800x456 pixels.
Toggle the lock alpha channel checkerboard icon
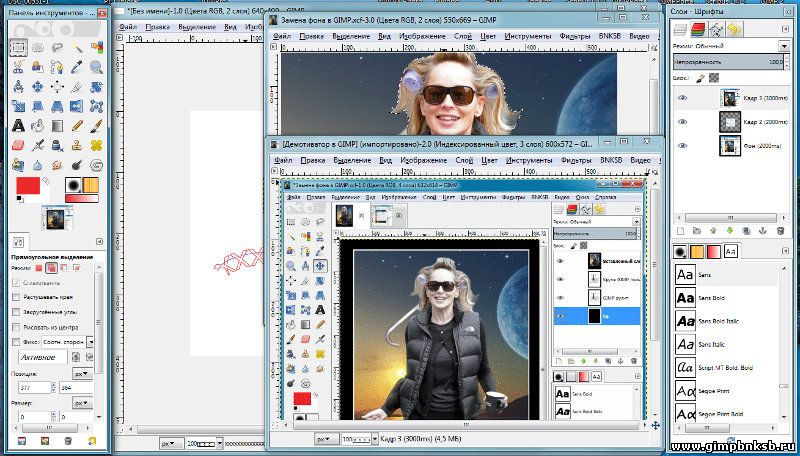click(714, 78)
